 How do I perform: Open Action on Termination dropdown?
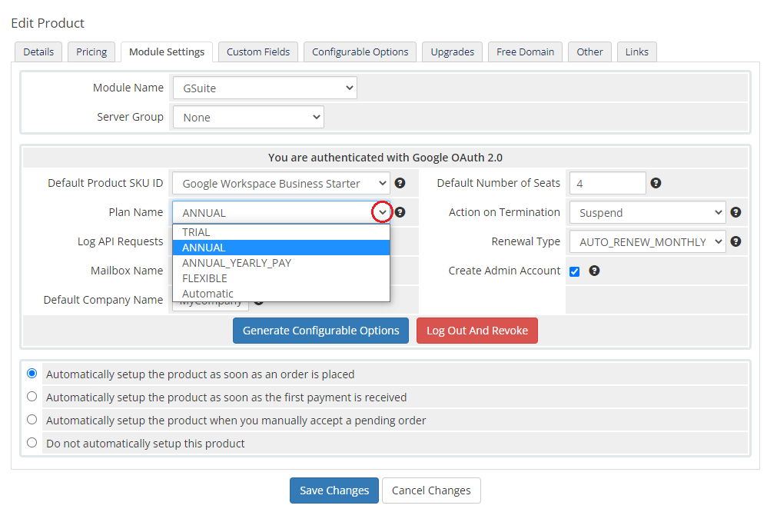click(x=647, y=213)
